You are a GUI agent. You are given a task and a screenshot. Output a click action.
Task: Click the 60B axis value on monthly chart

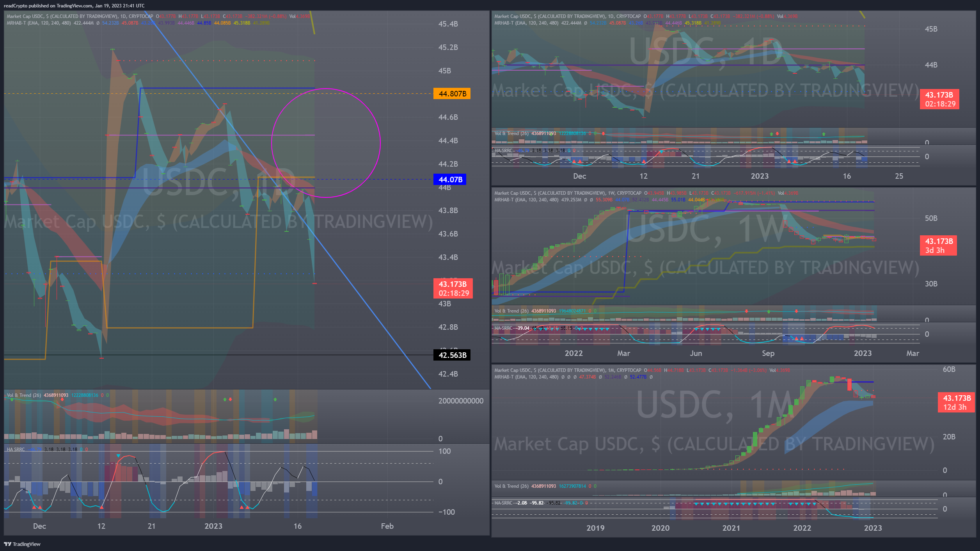pyautogui.click(x=949, y=369)
